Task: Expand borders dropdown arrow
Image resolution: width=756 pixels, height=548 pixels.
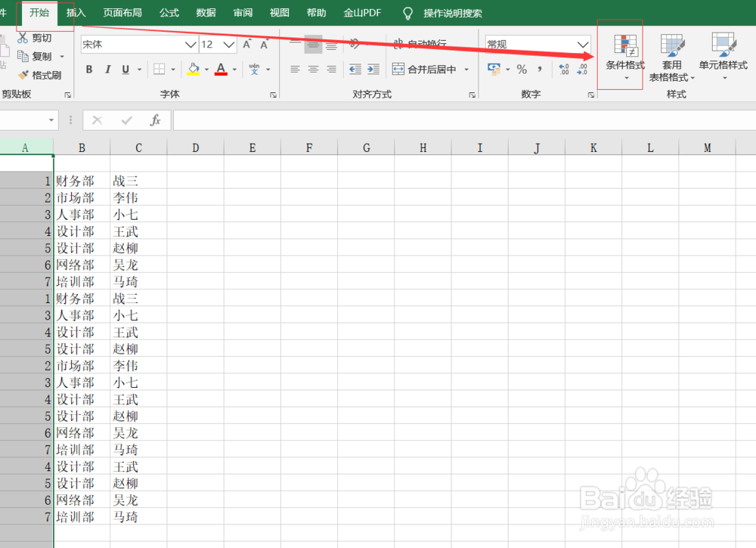Action: click(x=173, y=70)
